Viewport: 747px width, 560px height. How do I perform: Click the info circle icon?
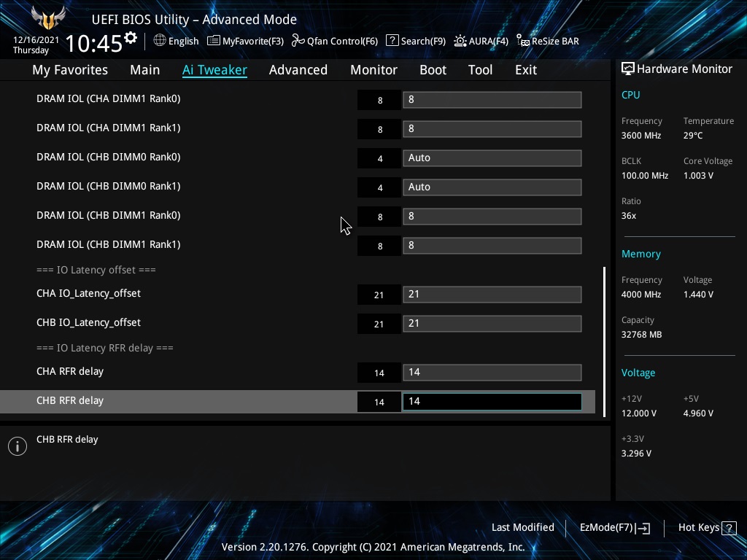pyautogui.click(x=18, y=446)
